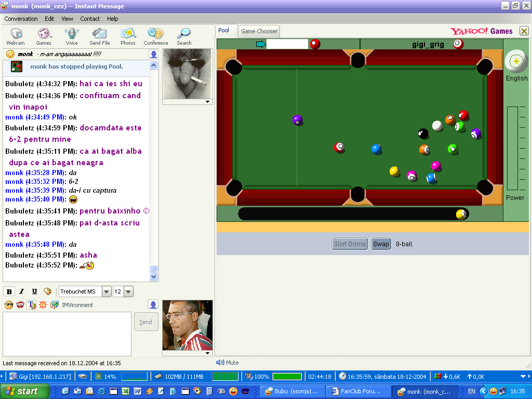Screen dimensions: 532x399
Task: Click the Games dice icon
Action: point(44,36)
